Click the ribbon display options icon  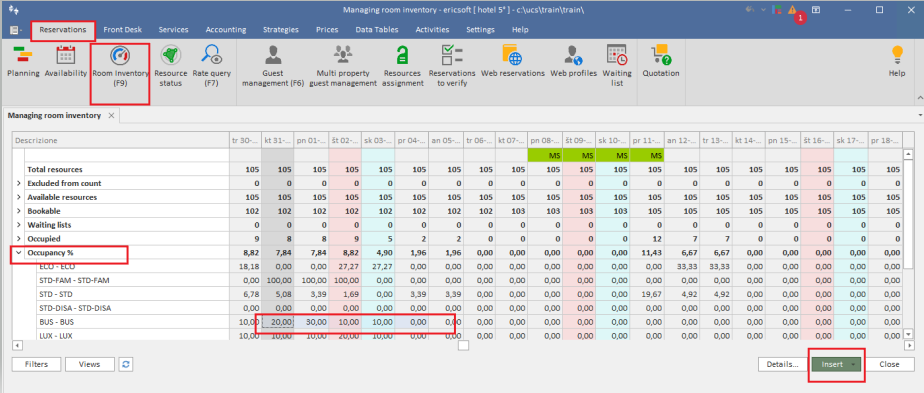(x=816, y=10)
